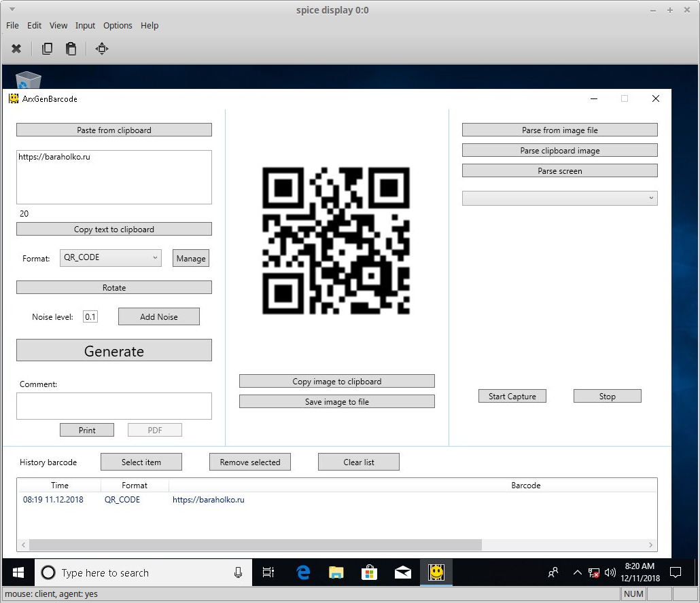This screenshot has width=700, height=603.
Task: Click the spice toolbar close X icon
Action: click(x=16, y=49)
